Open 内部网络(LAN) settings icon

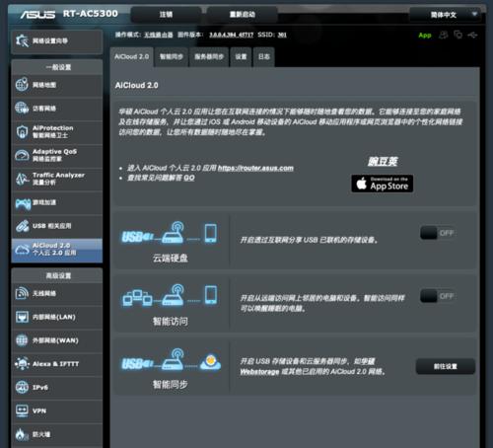(x=22, y=317)
